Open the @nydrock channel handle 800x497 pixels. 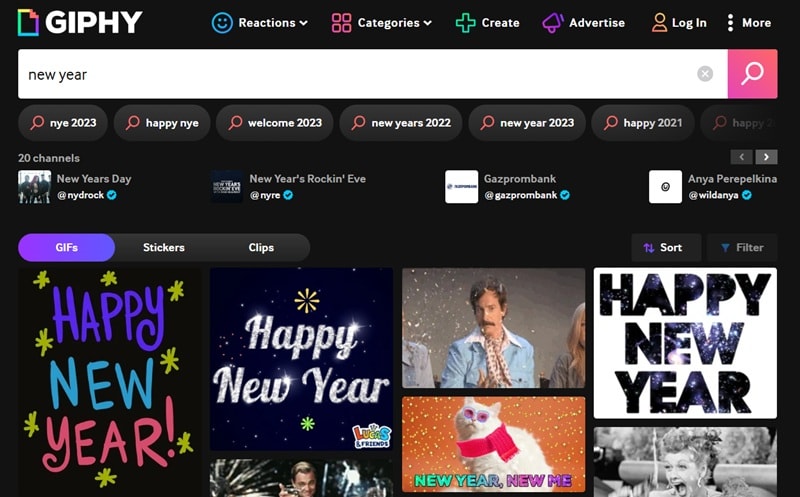pos(81,195)
